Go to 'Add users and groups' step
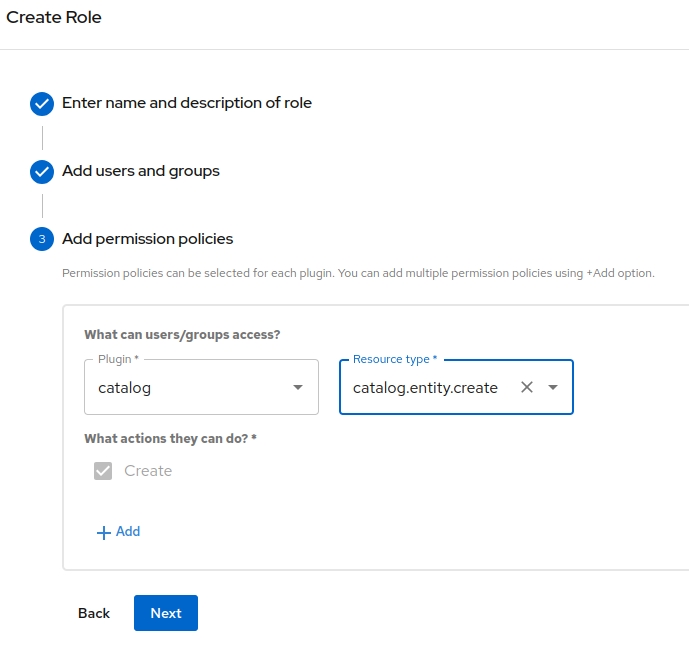Viewport: 689px width, 650px height. coord(141,171)
